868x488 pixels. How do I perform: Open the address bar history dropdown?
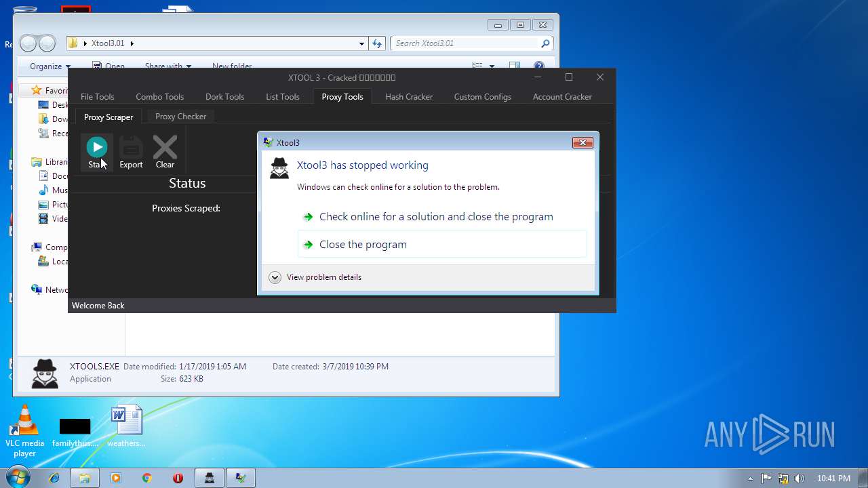(x=361, y=43)
